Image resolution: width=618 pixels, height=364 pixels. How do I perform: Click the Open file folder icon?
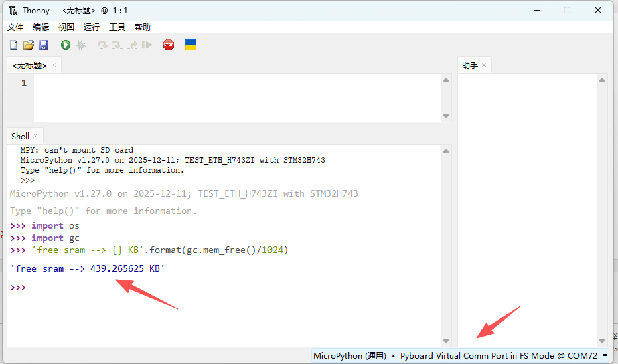point(28,45)
